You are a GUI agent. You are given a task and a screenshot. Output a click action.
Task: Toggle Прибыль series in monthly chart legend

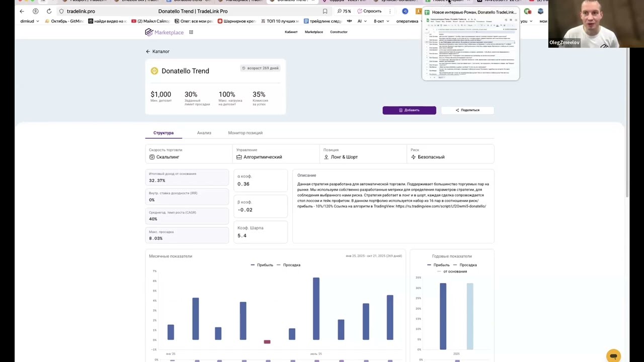262,265
